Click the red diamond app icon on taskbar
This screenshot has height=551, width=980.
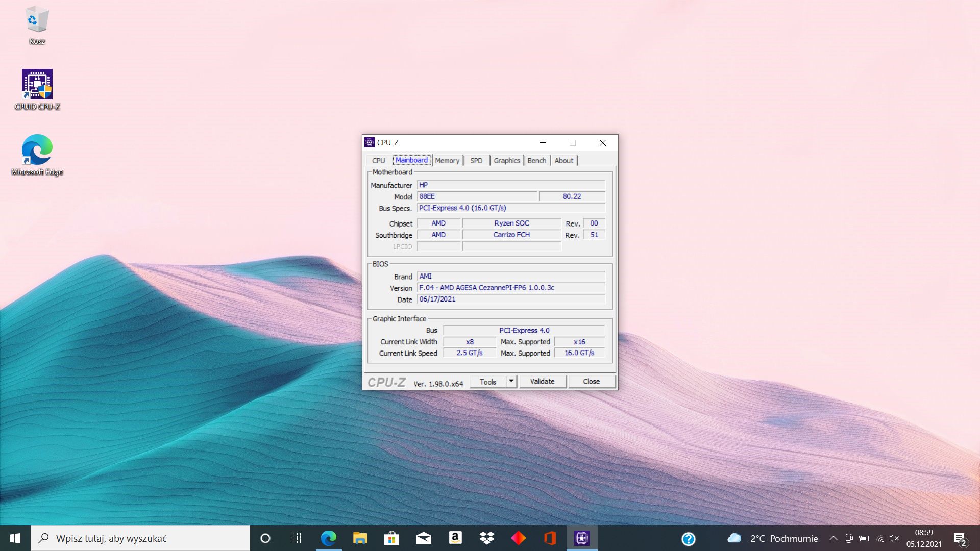click(x=518, y=538)
